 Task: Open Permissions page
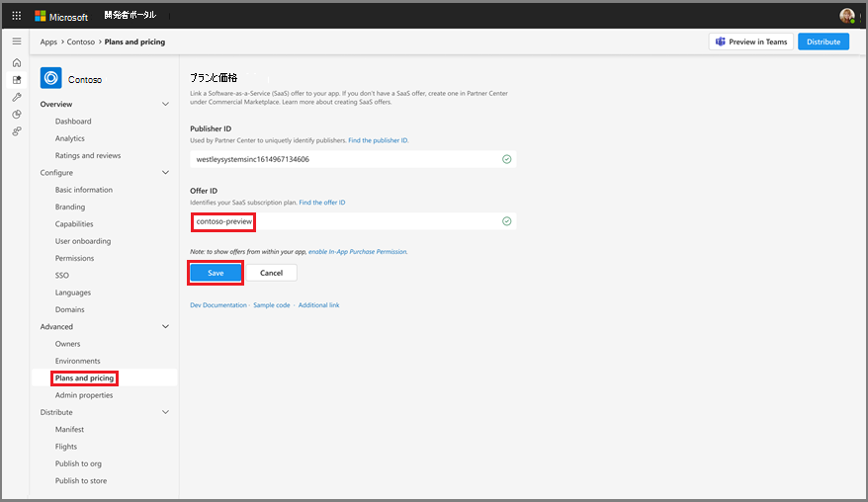click(74, 259)
